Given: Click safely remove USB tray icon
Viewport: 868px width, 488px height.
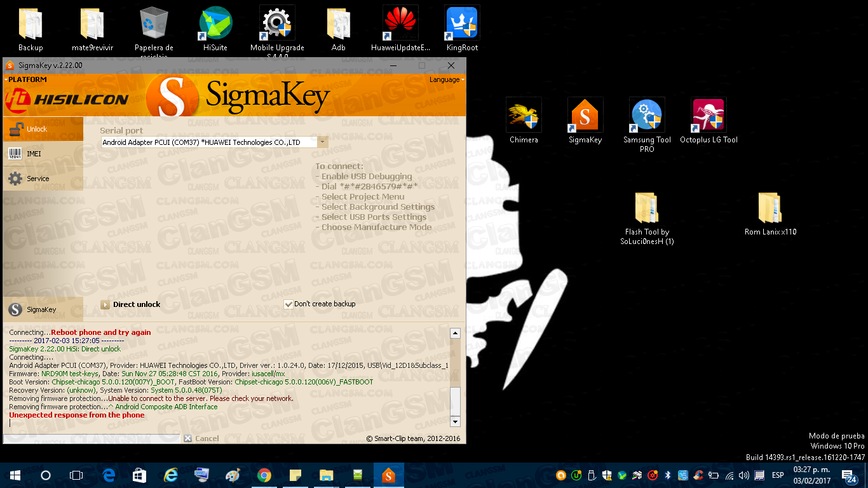Looking at the screenshot, I should point(592,475).
